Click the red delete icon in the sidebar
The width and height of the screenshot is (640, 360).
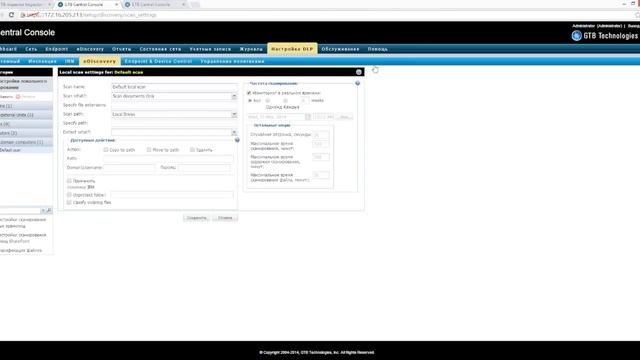pyautogui.click(x=18, y=97)
